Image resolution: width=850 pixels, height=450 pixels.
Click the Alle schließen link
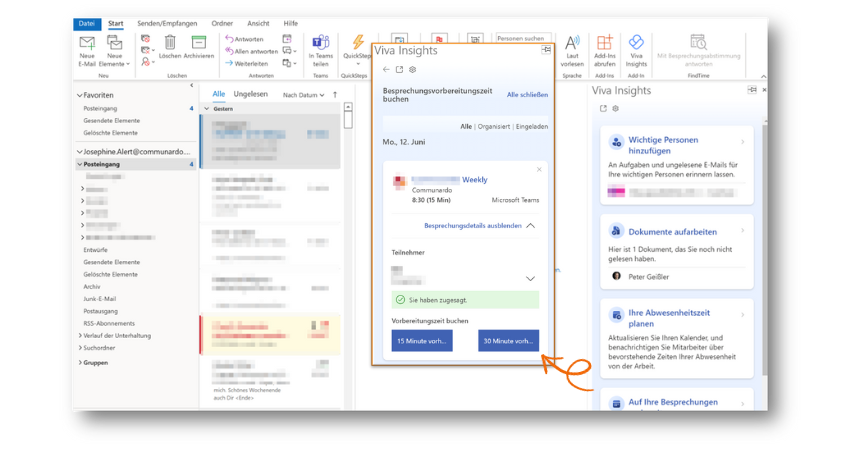pos(527,94)
